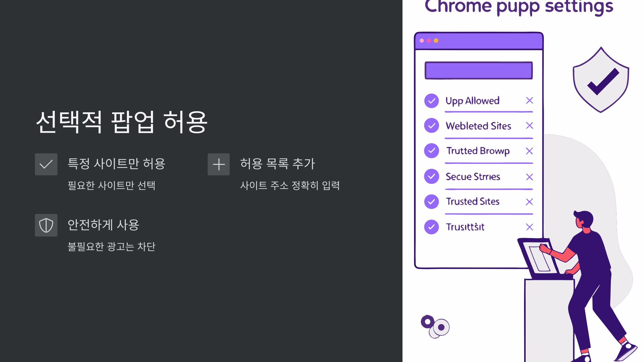Toggle the checkmark for Webleted Sites
This screenshot has width=644, height=362.
pos(431,125)
